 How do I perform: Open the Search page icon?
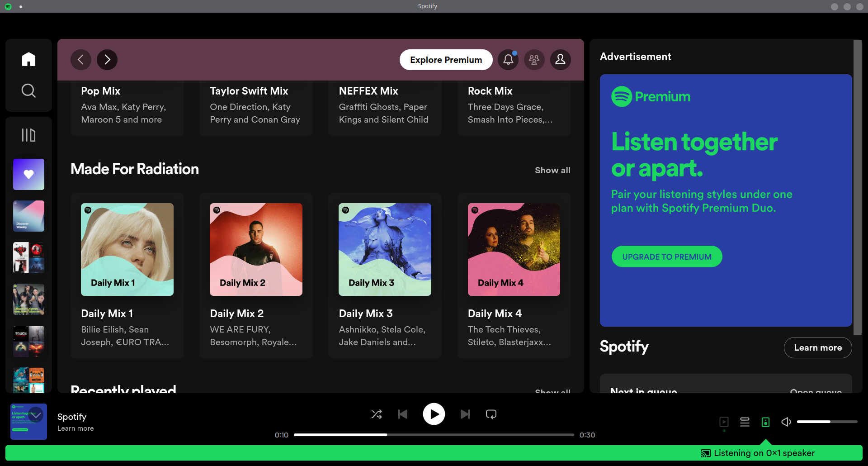pyautogui.click(x=28, y=90)
